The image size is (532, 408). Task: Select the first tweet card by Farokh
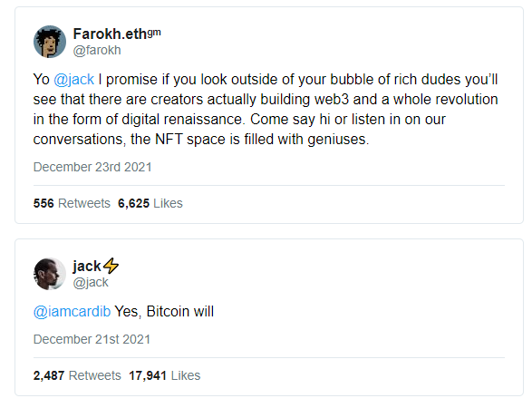tap(269, 115)
